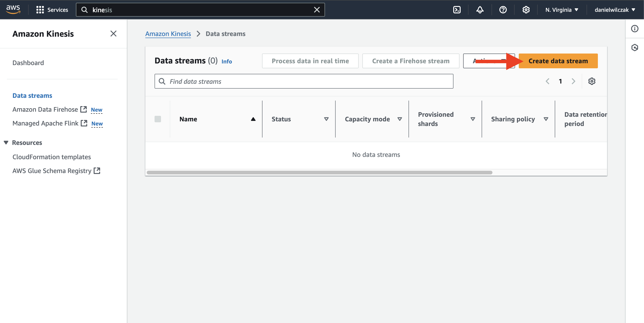The width and height of the screenshot is (644, 323).
Task: Click the horizontal table scrollbar
Action: 319,172
